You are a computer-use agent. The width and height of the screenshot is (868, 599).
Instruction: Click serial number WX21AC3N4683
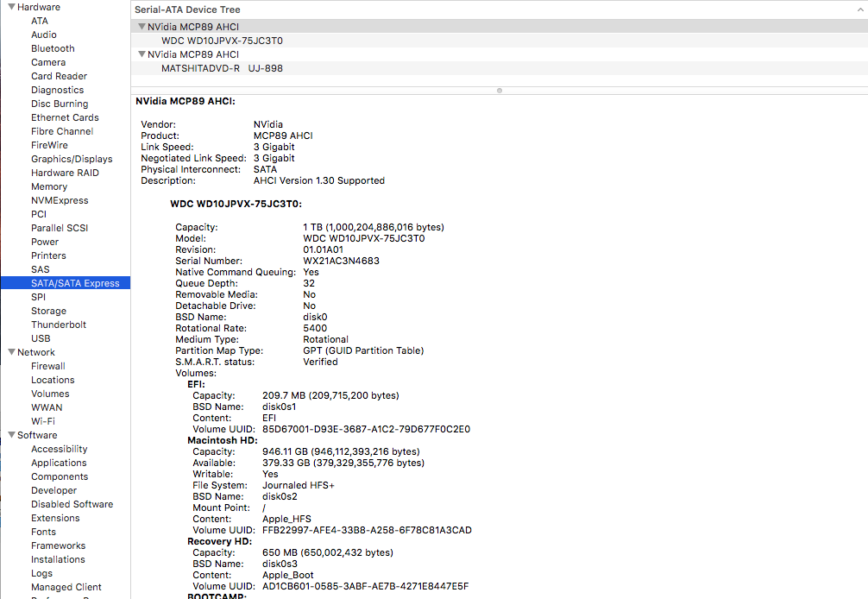[x=341, y=261]
